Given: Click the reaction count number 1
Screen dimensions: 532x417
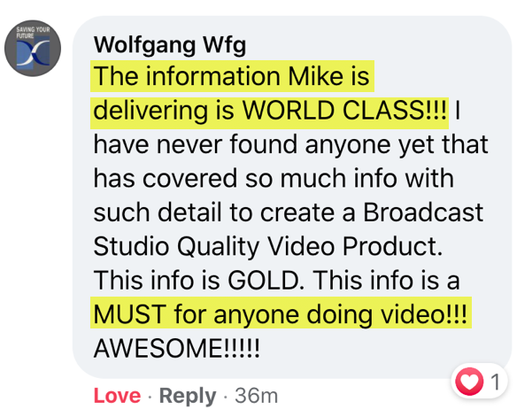Looking at the screenshot, I should [496, 382].
